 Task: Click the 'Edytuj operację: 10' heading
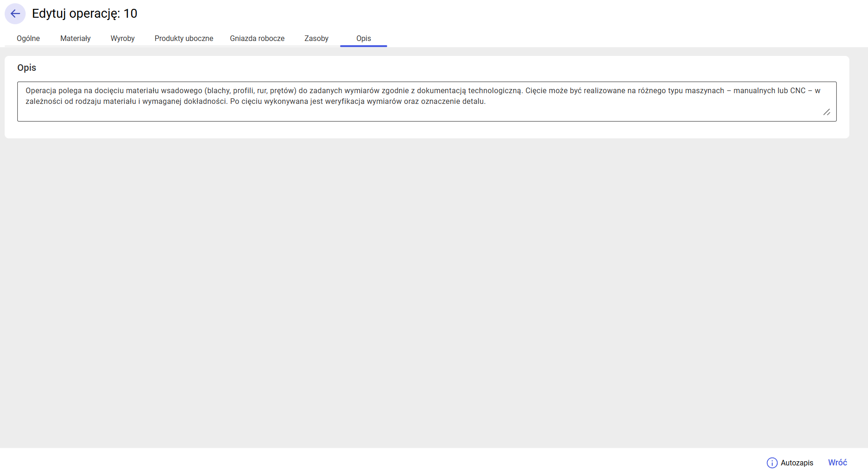point(85,14)
